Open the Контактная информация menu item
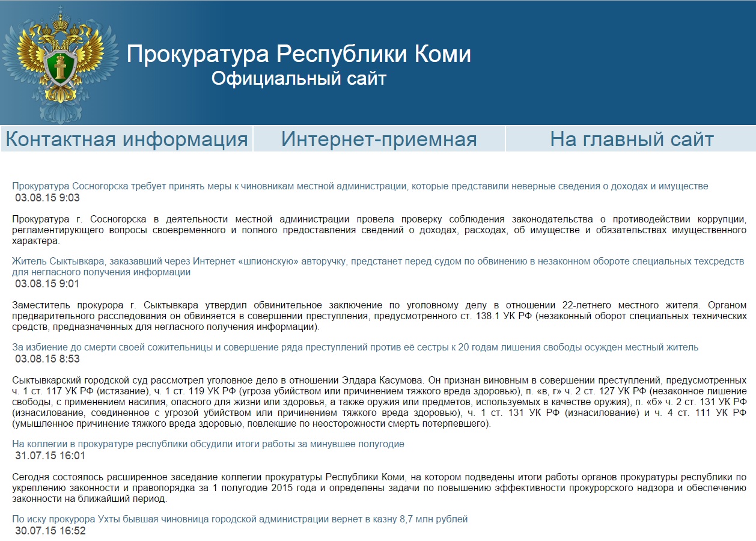The image size is (756, 541). click(126, 139)
